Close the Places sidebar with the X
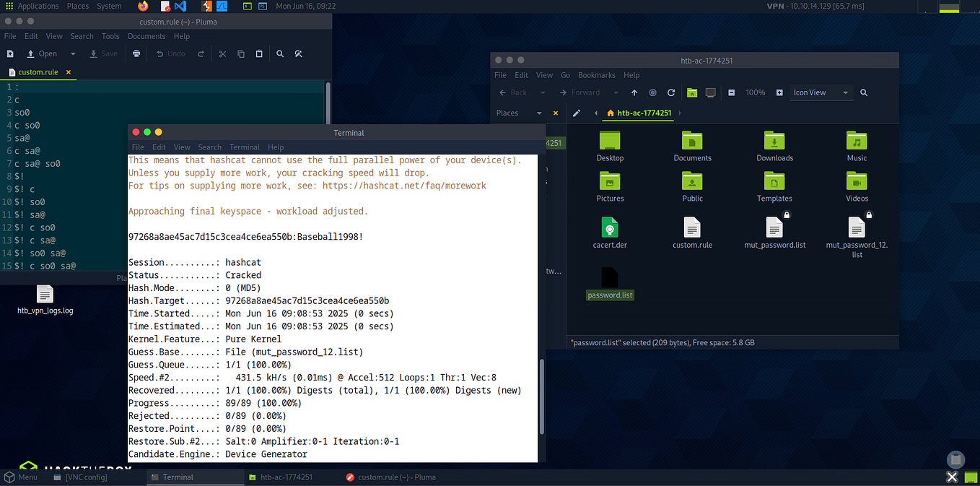The width and height of the screenshot is (980, 486). [x=555, y=113]
